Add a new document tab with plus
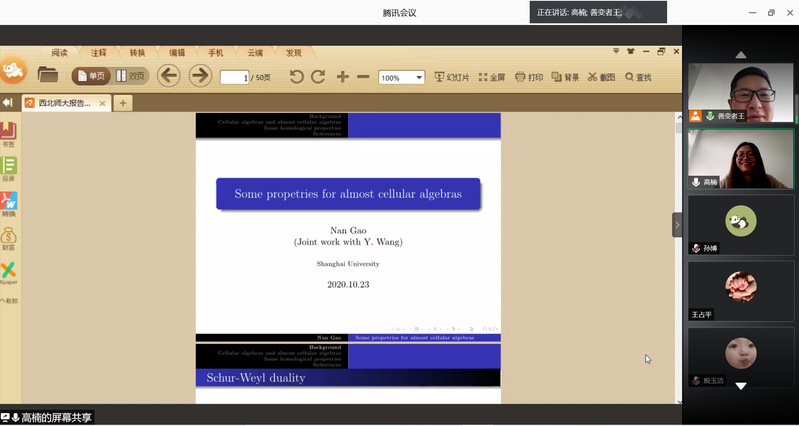 pos(123,102)
